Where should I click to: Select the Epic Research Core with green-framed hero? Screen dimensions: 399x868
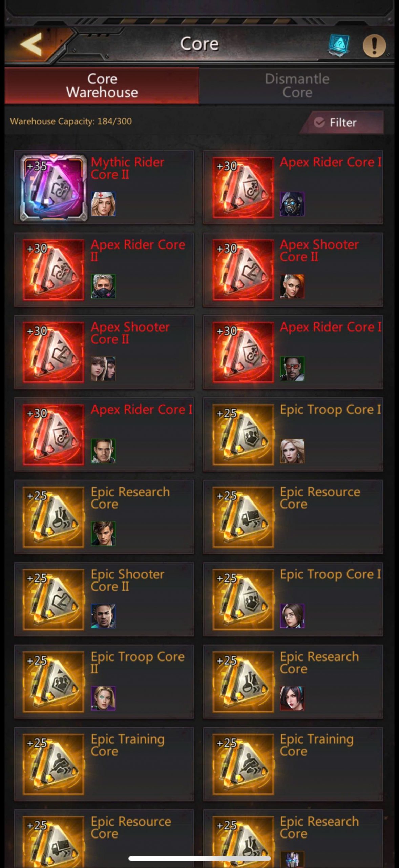click(104, 517)
